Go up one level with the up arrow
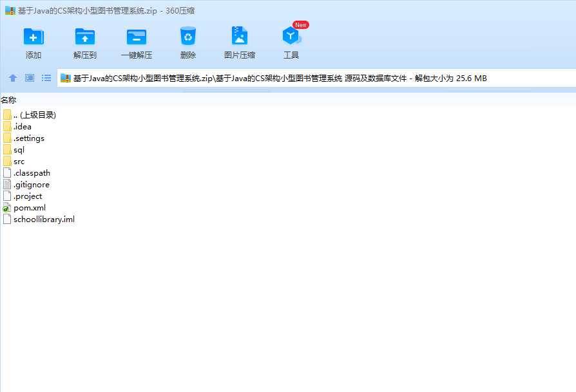 click(x=13, y=78)
